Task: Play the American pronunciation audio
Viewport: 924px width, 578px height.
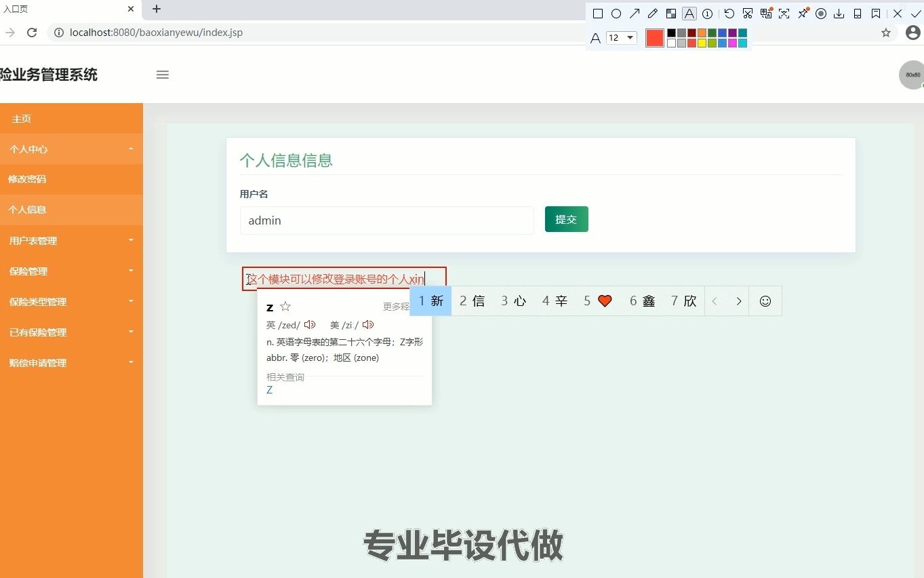Action: 368,325
